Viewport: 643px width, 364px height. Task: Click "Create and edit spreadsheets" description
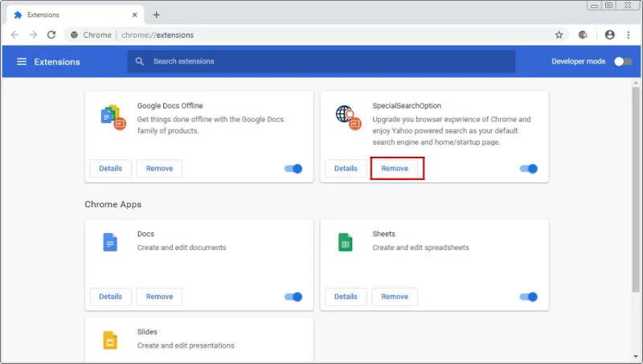tap(420, 247)
